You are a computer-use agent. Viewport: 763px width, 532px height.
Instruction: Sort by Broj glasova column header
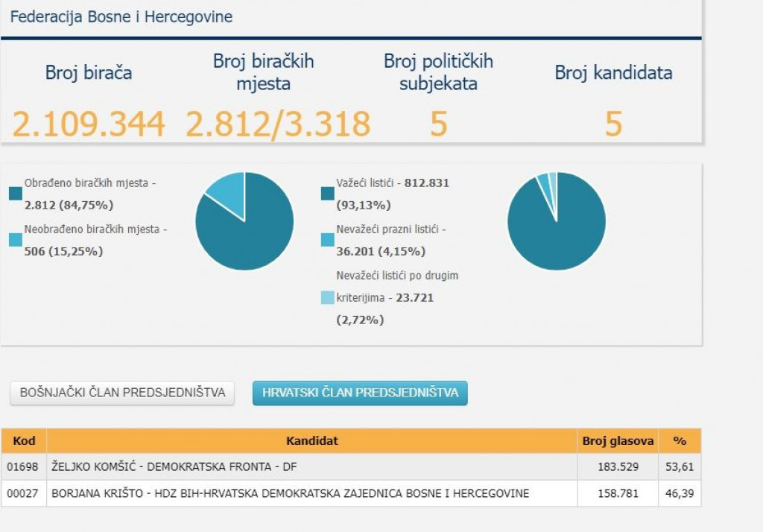click(618, 441)
